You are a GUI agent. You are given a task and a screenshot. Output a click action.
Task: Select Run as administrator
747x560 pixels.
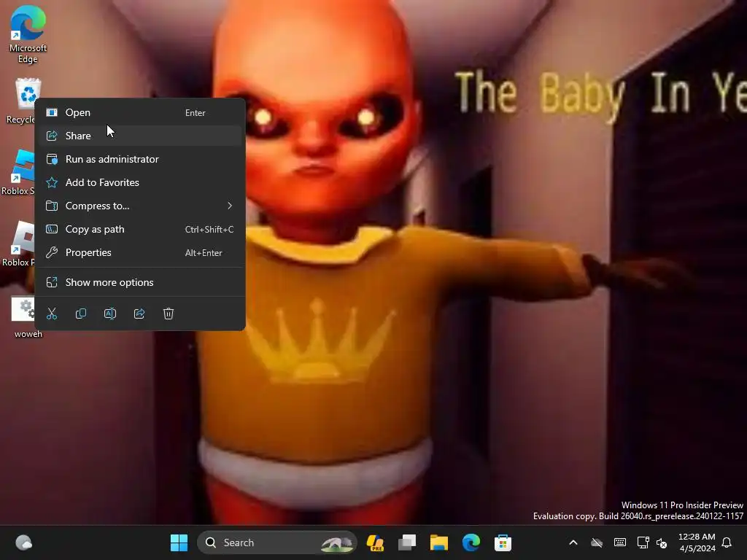pyautogui.click(x=140, y=159)
